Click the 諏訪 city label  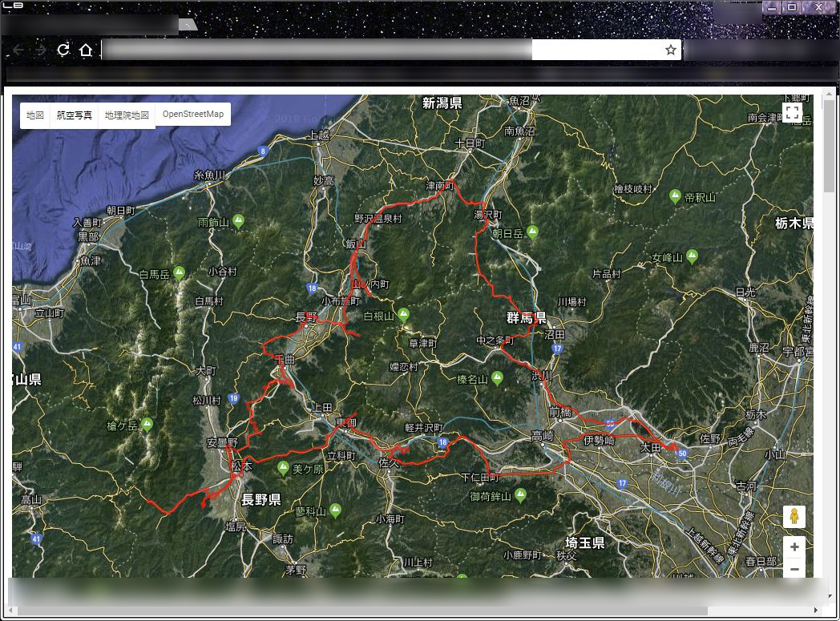[282, 538]
